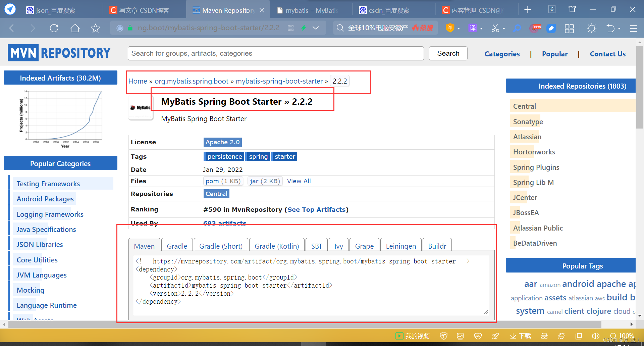
Task: Bookmark this page with the star icon
Action: 96,28
